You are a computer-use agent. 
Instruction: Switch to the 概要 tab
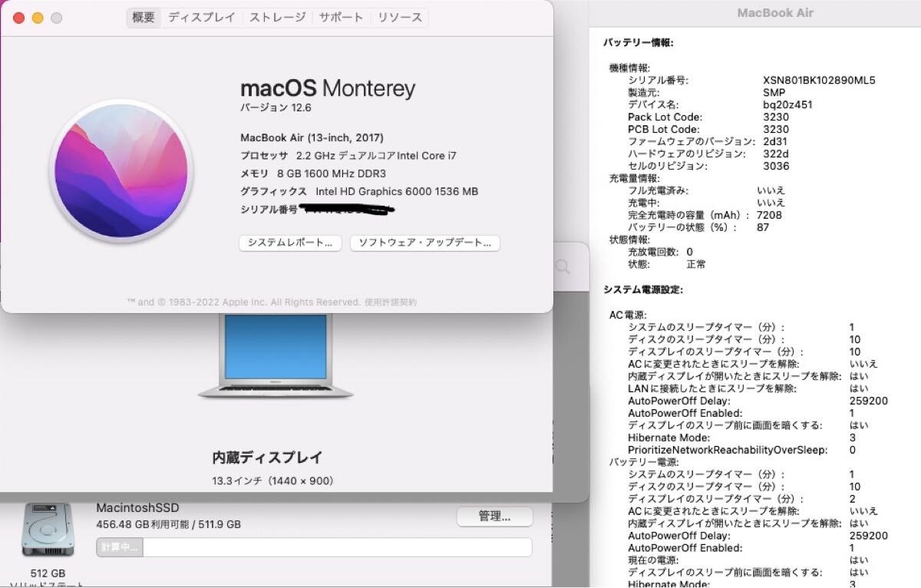(144, 17)
